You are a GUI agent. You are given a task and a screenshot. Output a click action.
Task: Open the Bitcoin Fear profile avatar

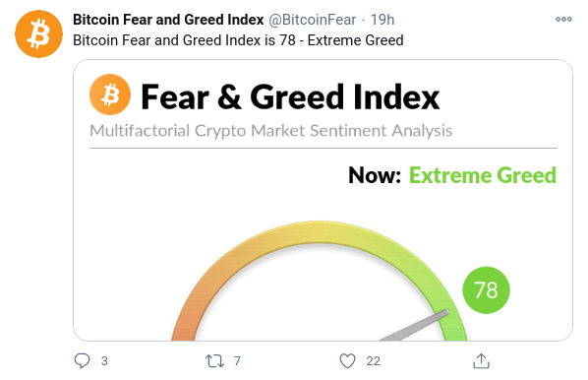[x=38, y=33]
